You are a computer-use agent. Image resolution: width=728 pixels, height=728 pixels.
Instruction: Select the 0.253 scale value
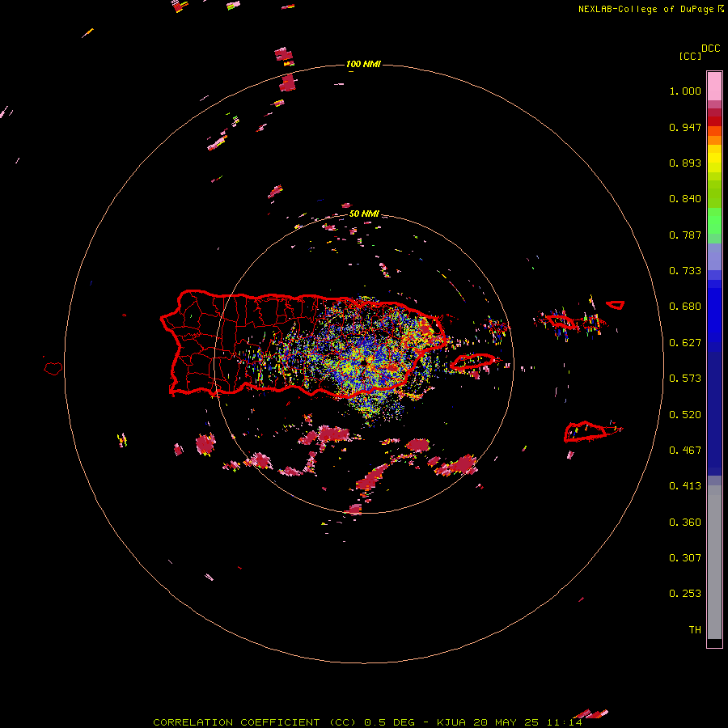point(685,594)
